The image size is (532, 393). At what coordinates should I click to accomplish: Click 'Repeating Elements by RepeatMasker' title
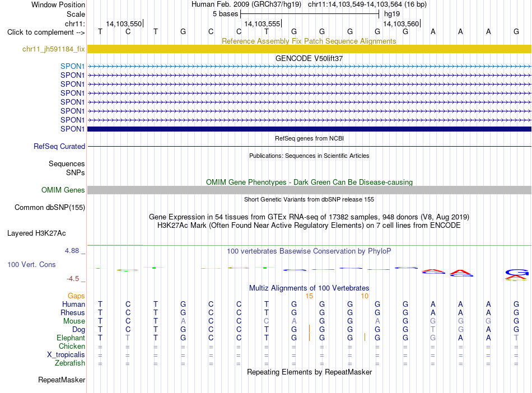pos(309,372)
